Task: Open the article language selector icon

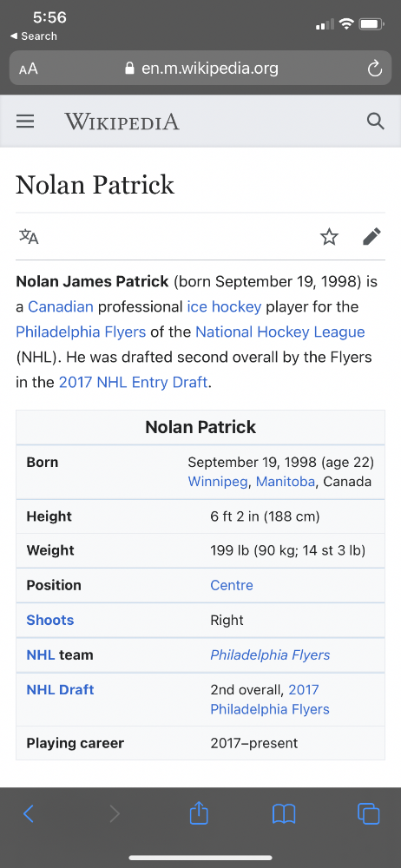Action: (x=29, y=237)
